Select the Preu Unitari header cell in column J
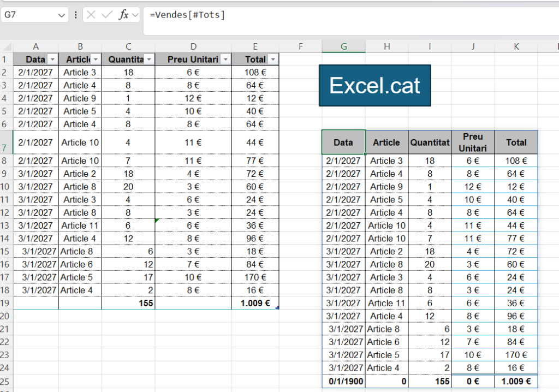The width and height of the screenshot is (559, 392). click(x=473, y=142)
